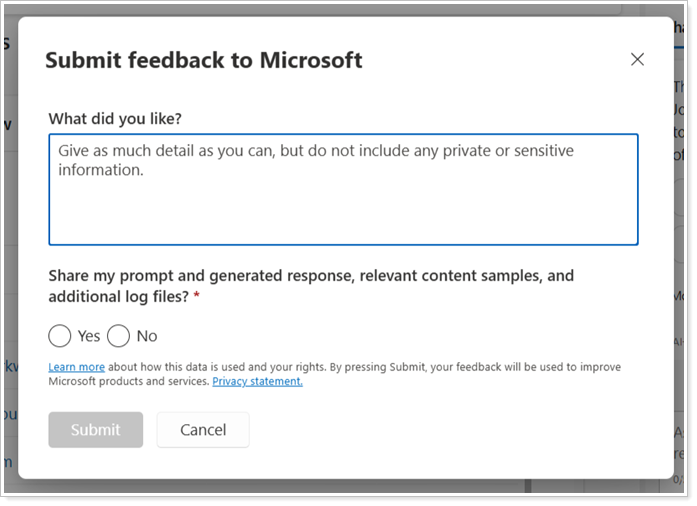Select the No radio button circle
Viewport: 697px width, 506px height.
point(119,335)
